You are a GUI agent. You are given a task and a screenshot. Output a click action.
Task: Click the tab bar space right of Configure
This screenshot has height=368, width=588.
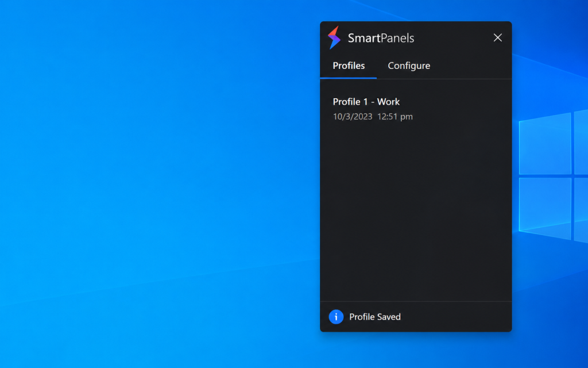pyautogui.click(x=471, y=66)
